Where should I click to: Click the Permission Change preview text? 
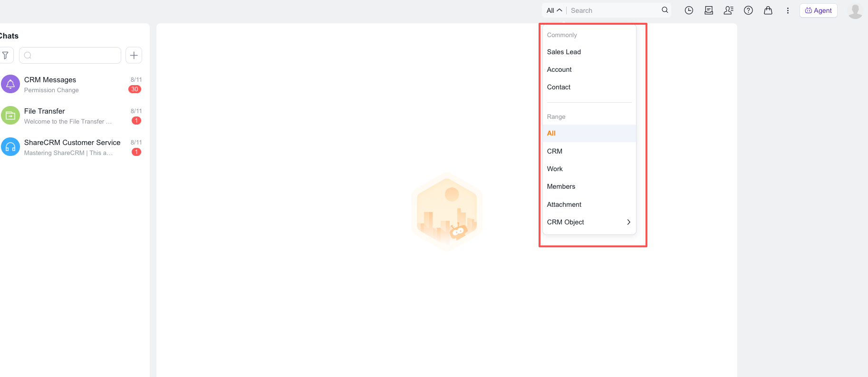pos(51,90)
